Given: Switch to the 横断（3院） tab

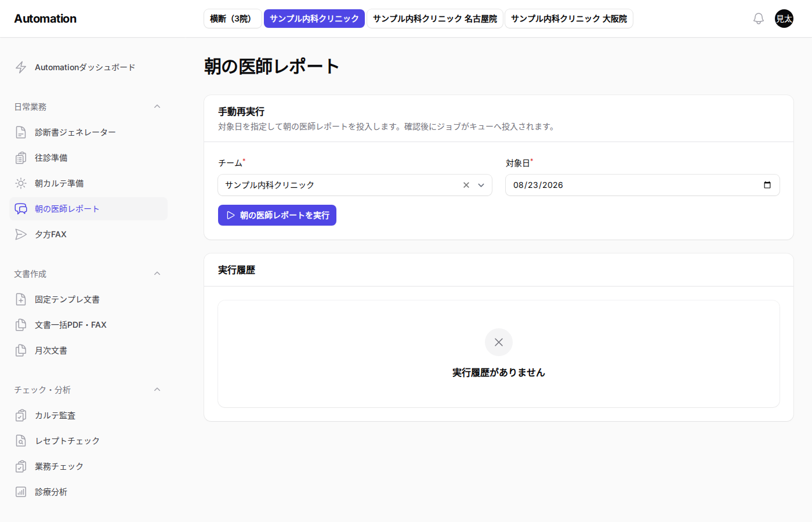Looking at the screenshot, I should 233,19.
